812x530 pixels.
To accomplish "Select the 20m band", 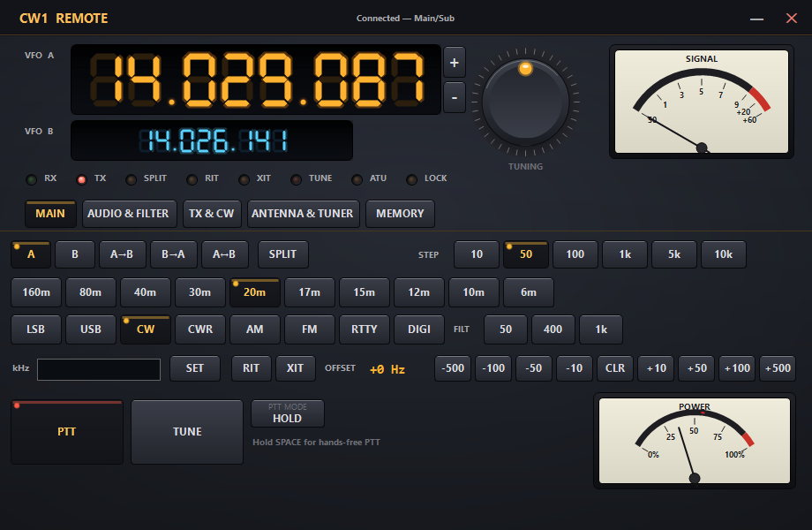I will (255, 292).
